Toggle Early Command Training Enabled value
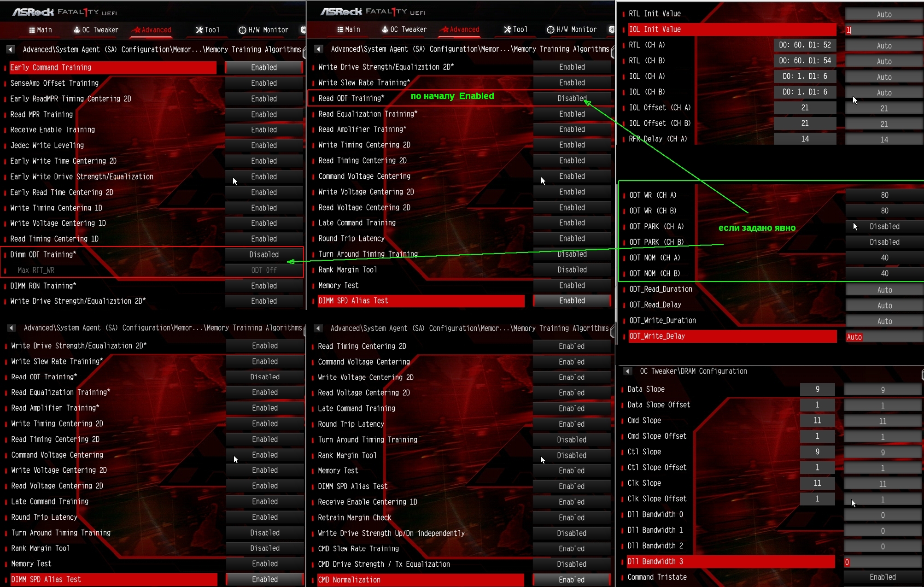 [x=264, y=68]
